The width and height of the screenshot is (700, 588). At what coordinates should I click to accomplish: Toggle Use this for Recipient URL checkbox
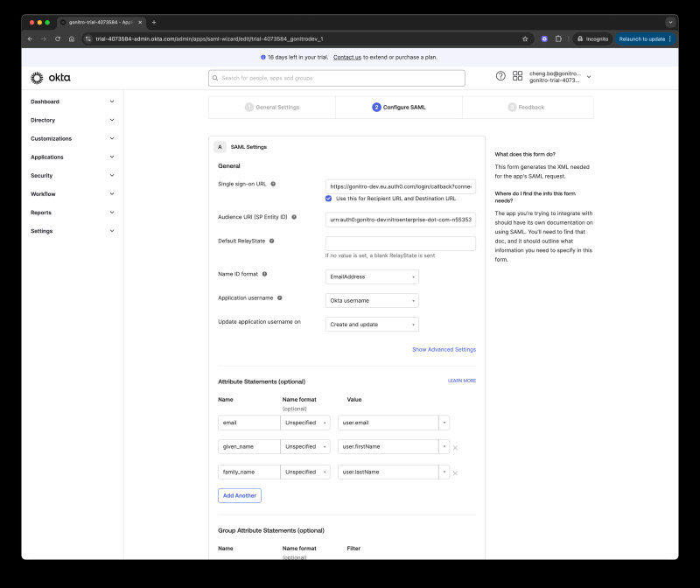pos(329,199)
